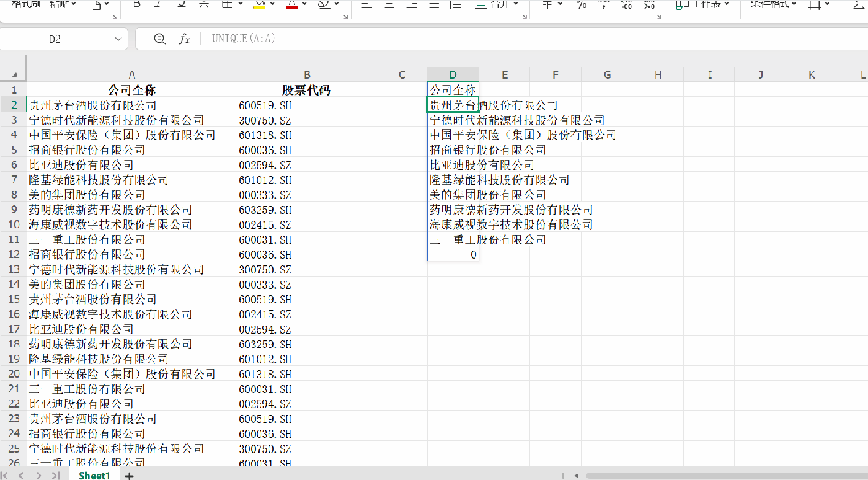The width and height of the screenshot is (868, 480).
Task: Go to next sheet tab arrow
Action: click(x=38, y=475)
